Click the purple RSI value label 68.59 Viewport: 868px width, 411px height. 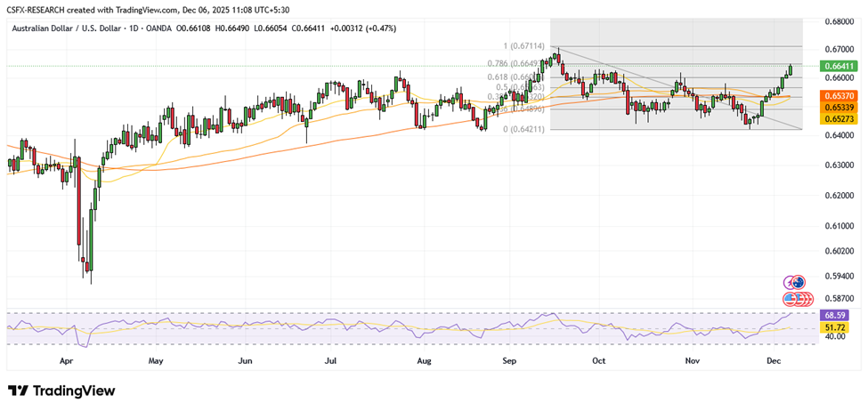click(835, 315)
